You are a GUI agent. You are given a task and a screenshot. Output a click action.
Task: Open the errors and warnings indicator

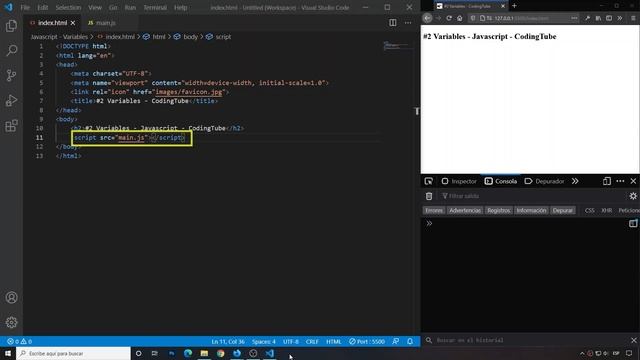click(x=19, y=341)
